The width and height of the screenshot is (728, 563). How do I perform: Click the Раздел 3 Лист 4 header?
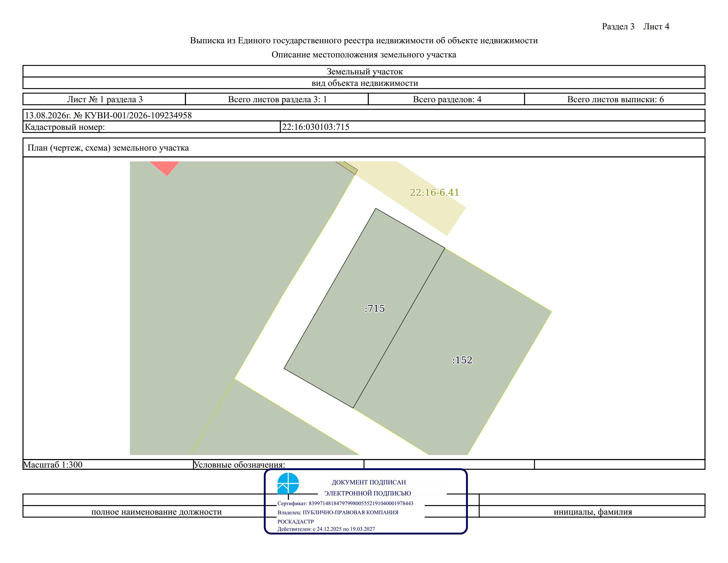pos(635,26)
